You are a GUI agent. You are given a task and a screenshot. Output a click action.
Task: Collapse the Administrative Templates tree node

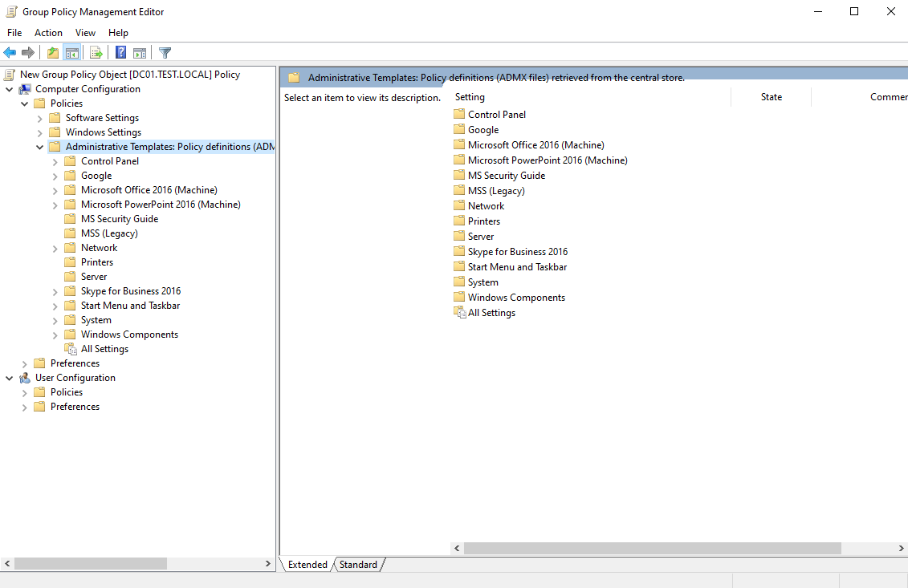(x=39, y=148)
